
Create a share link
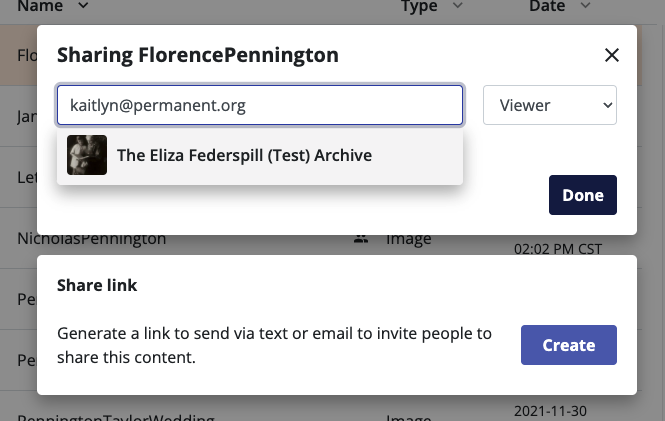point(568,345)
